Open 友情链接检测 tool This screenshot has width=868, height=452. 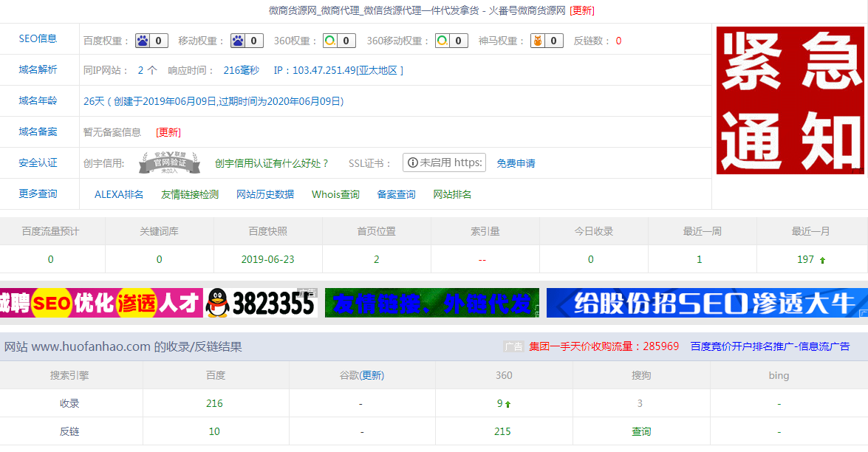[190, 194]
